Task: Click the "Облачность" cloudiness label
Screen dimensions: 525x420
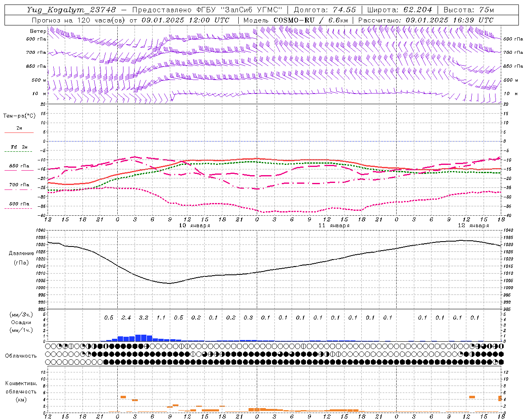Action: point(21,356)
